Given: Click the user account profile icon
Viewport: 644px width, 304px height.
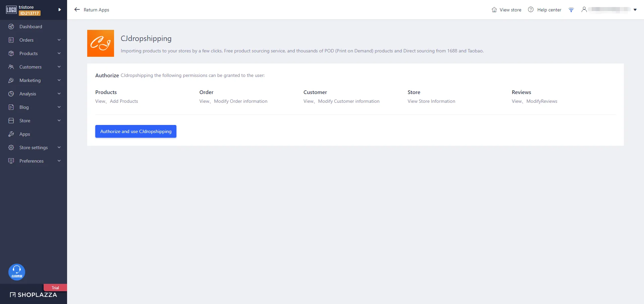Looking at the screenshot, I should (x=584, y=10).
